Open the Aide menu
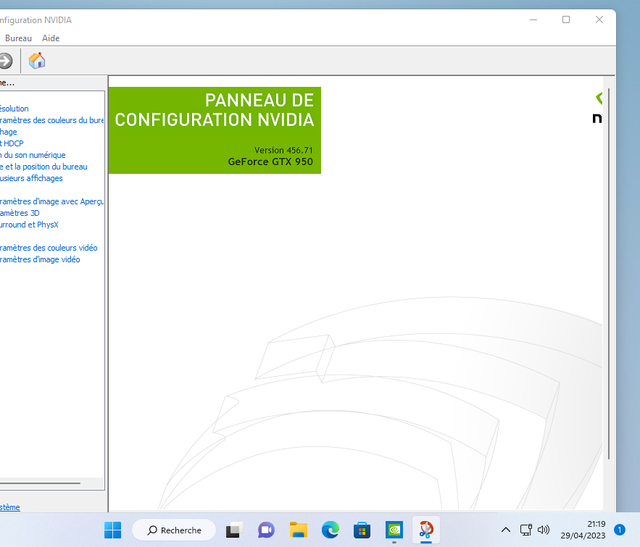This screenshot has width=640, height=547. tap(51, 38)
